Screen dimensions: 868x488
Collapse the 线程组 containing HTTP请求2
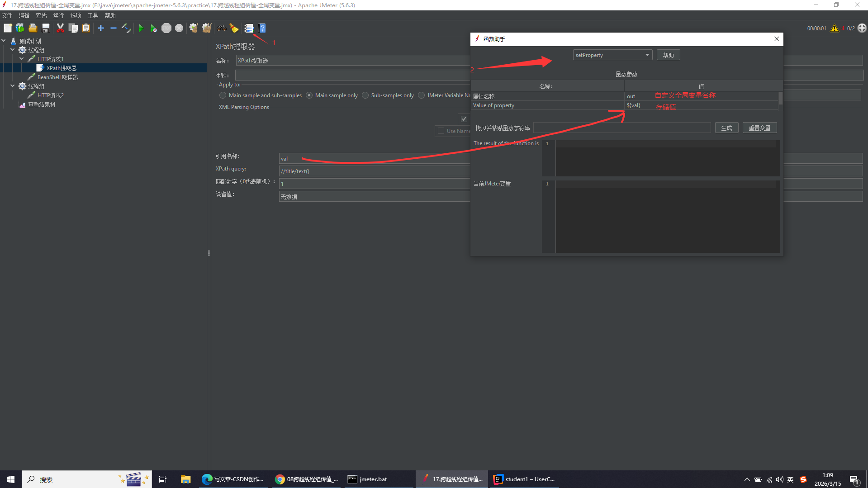coord(13,86)
